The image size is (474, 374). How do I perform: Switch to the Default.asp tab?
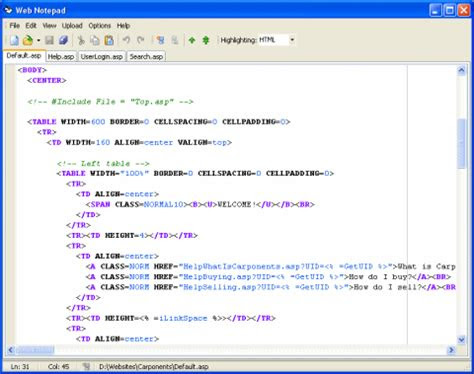24,56
